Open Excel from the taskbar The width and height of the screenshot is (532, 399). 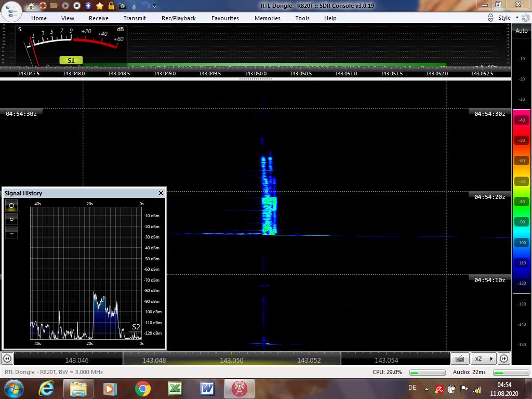[175, 389]
